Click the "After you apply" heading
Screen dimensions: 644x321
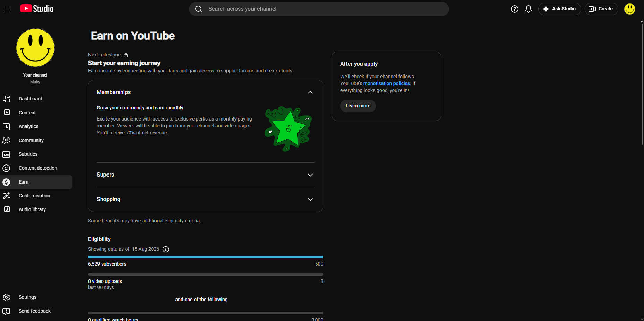[x=359, y=64]
